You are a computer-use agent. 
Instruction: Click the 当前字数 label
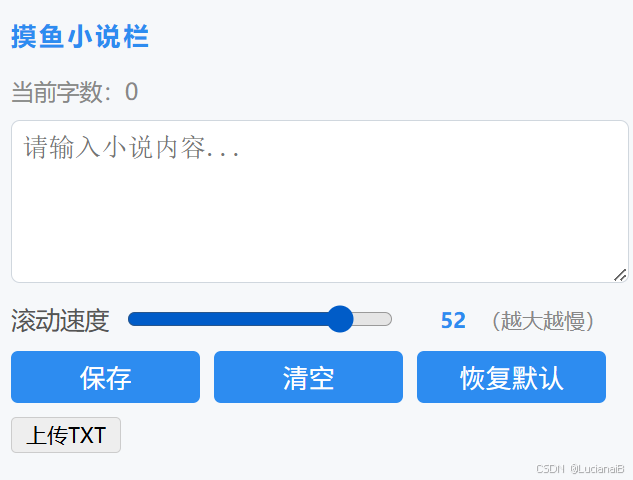click(61, 92)
